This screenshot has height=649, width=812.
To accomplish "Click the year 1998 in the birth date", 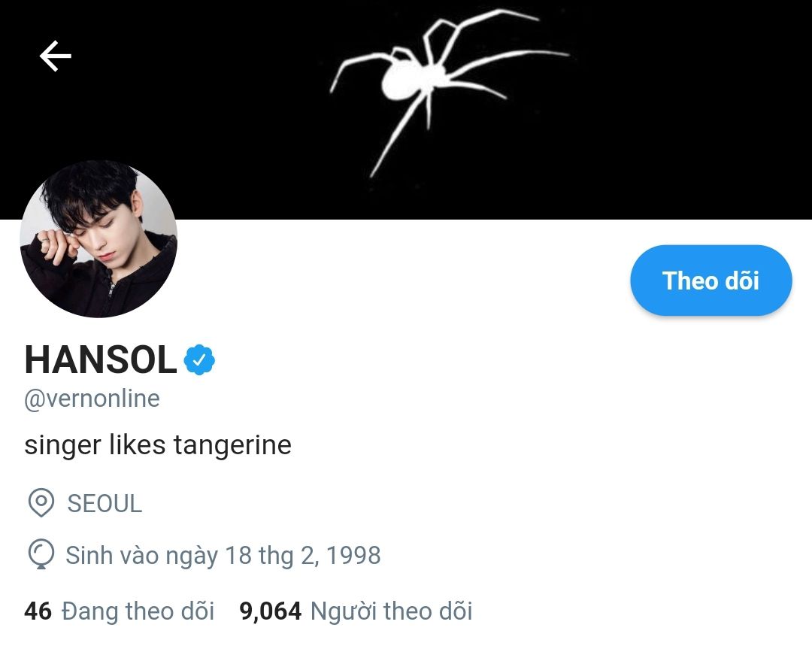I will tap(353, 556).
